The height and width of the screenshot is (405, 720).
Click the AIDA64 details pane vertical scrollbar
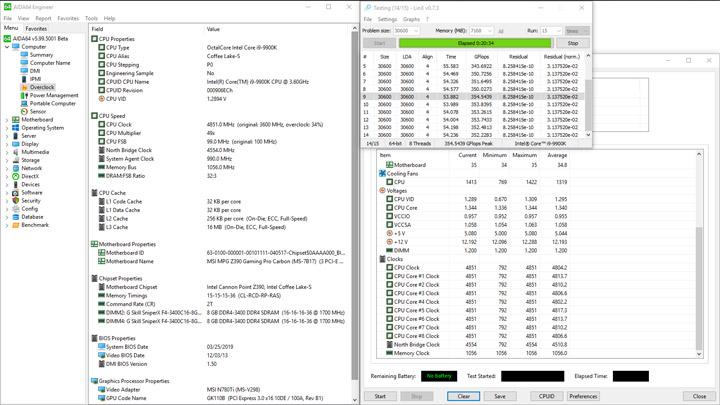point(354,204)
